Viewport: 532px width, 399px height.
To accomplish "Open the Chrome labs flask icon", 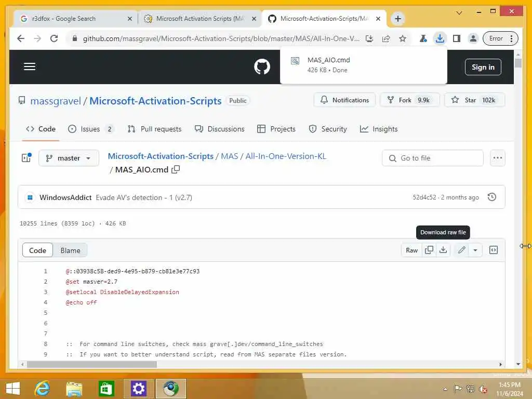I will coord(423,38).
